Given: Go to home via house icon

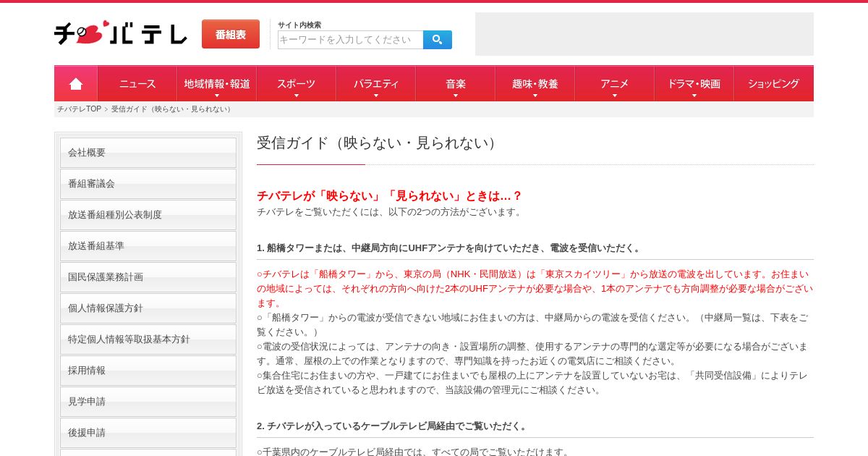Looking at the screenshot, I should 76,84.
